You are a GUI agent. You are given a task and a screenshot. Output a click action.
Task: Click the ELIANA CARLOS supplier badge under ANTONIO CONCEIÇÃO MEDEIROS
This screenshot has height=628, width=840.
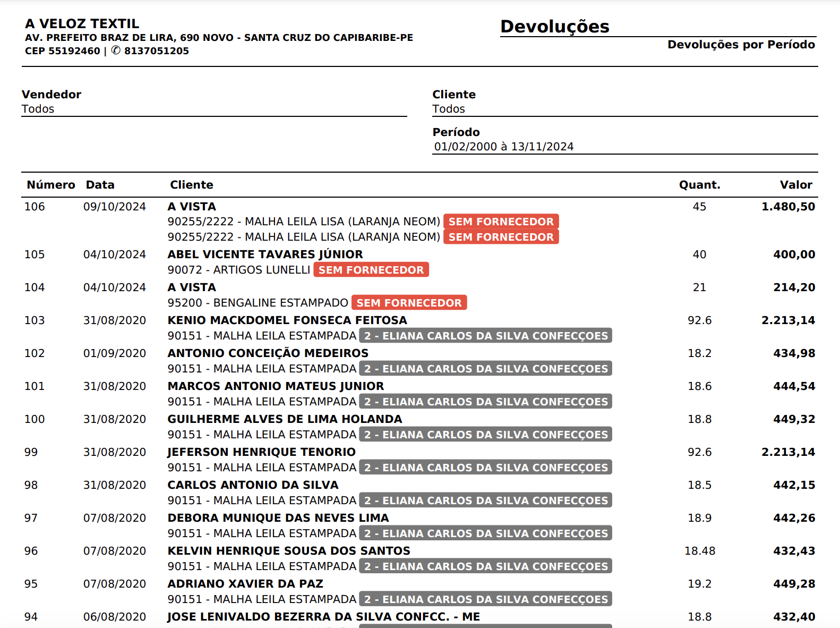pyautogui.click(x=485, y=369)
